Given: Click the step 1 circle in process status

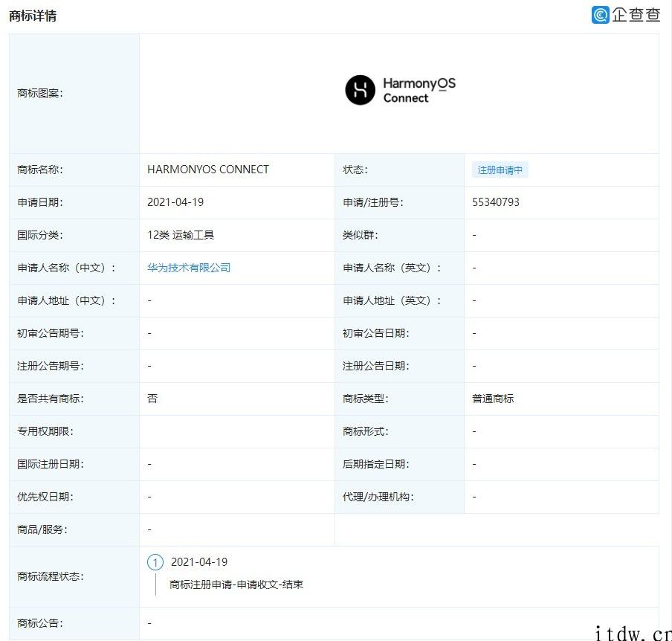Looking at the screenshot, I should [x=155, y=562].
